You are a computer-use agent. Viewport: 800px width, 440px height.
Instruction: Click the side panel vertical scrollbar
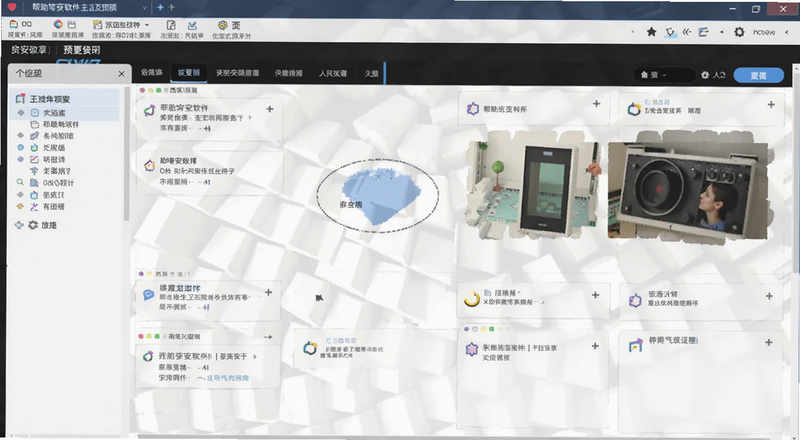point(126,153)
